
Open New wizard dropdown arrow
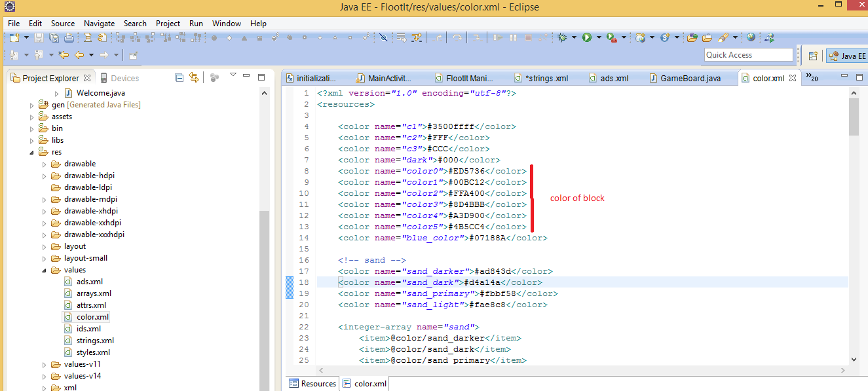pyautogui.click(x=26, y=39)
